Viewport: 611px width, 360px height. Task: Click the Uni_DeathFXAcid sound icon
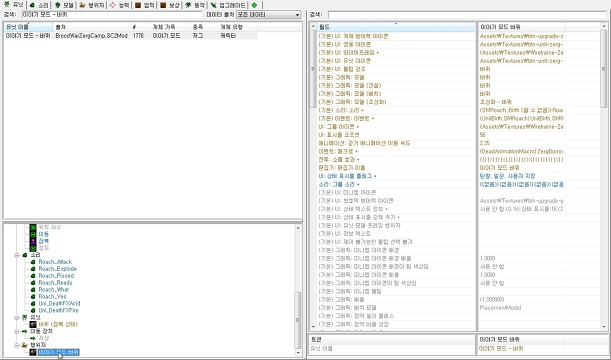33,304
